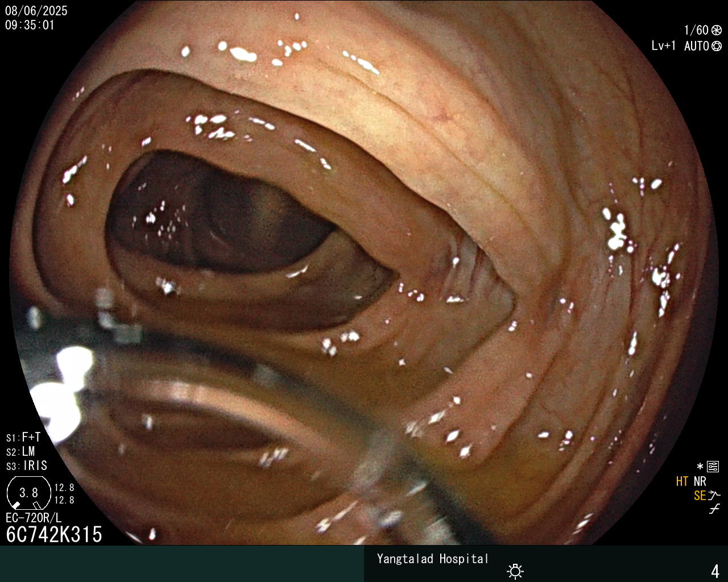Screen dimensions: 728x582
Task: Click the scope tip diagram showing 3.8
Action: click(x=28, y=493)
